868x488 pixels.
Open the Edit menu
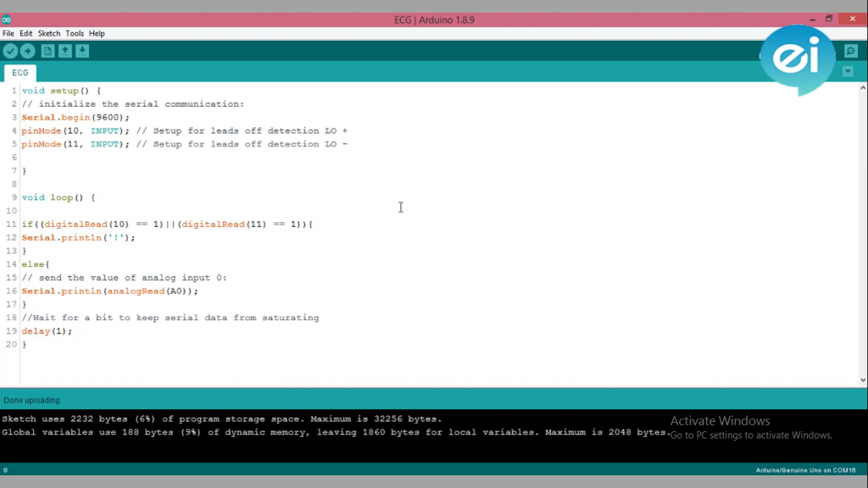pos(26,34)
